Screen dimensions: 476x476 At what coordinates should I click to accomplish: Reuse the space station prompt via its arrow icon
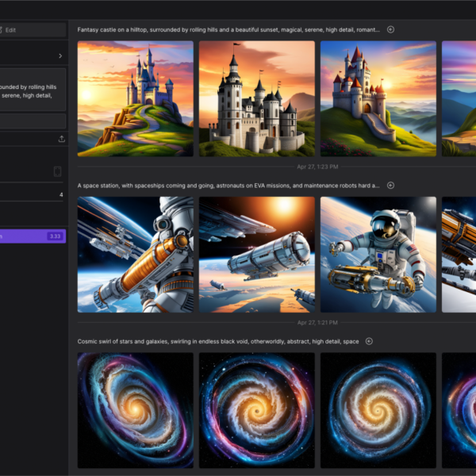390,185
